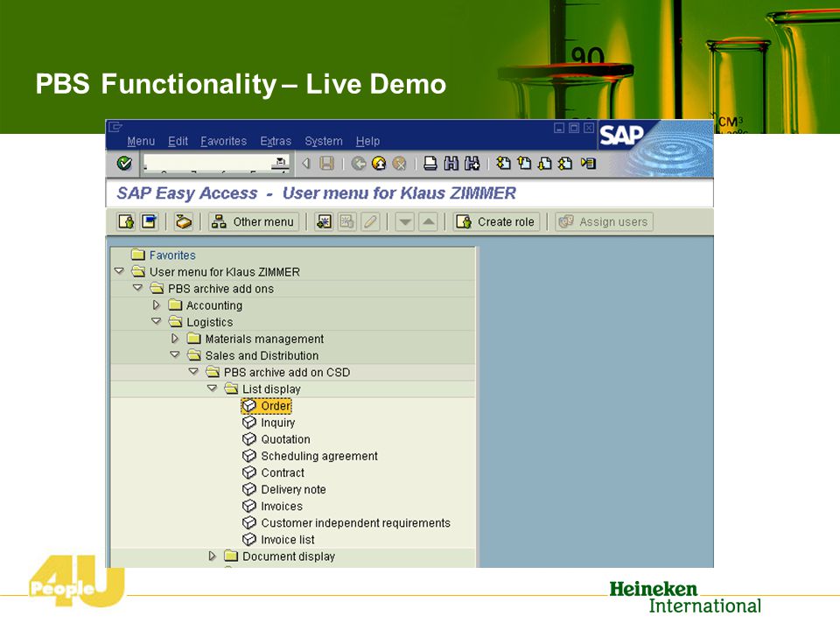
Task: Click the Save disk icon
Action: pyautogui.click(x=326, y=163)
